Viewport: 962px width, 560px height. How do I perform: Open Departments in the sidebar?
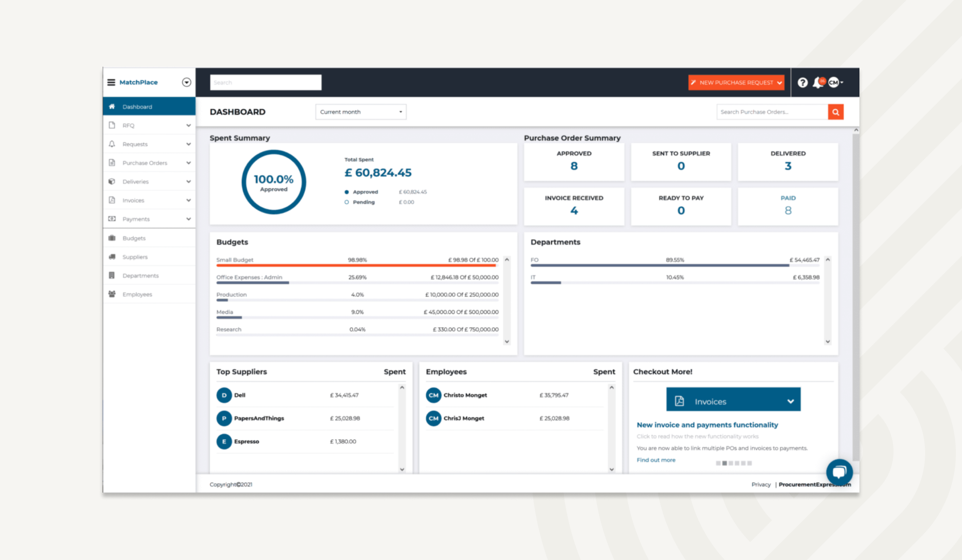coord(149,275)
